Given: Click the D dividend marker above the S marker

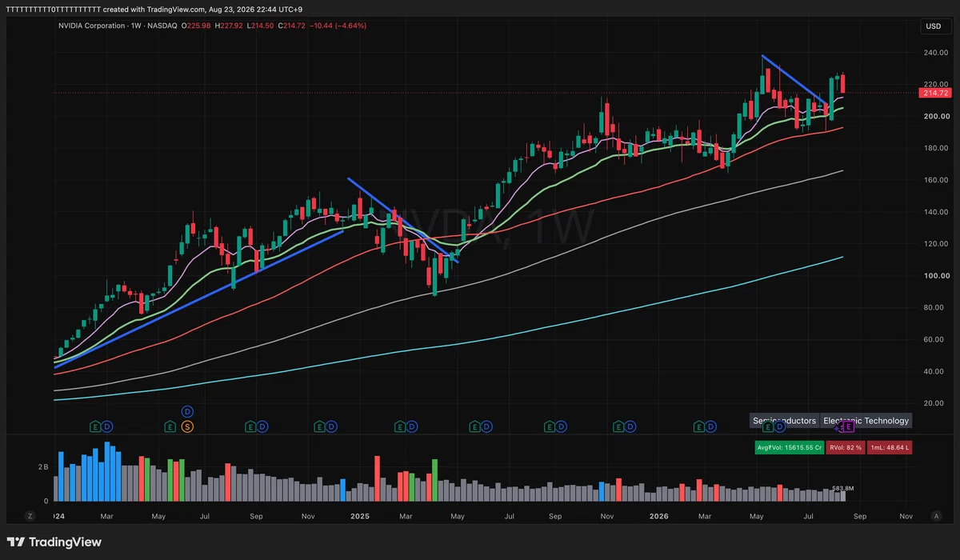Looking at the screenshot, I should tap(187, 411).
